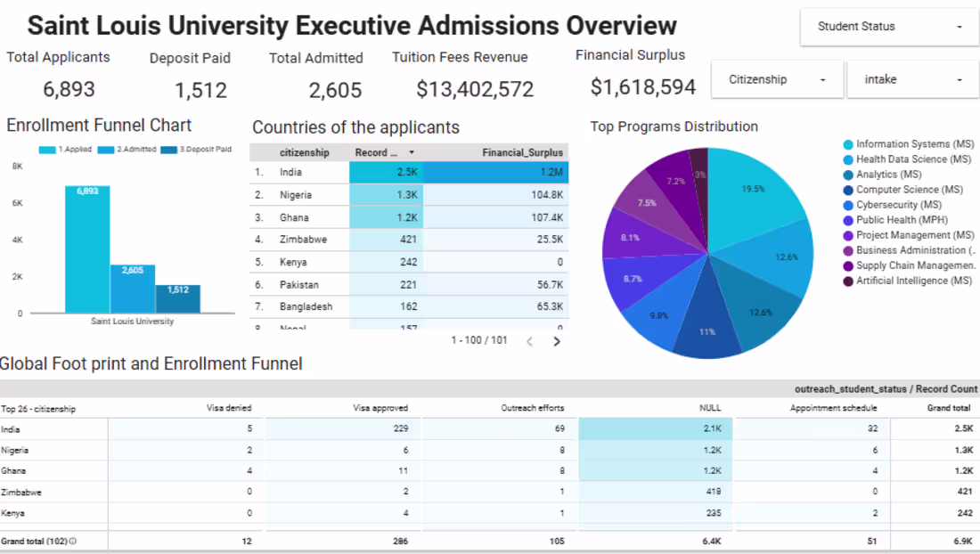Click Tuition Fees Revenue value $13,402,572
This screenshot has height=554, width=980.
(x=475, y=89)
